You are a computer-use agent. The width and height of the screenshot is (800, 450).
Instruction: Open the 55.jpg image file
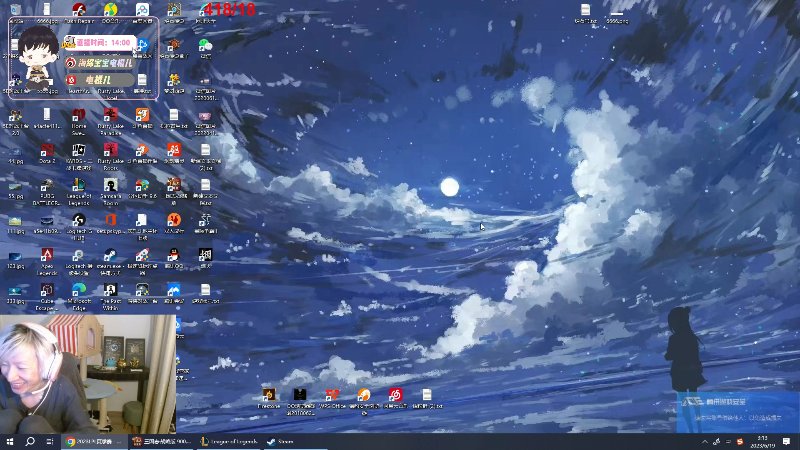tap(15, 188)
